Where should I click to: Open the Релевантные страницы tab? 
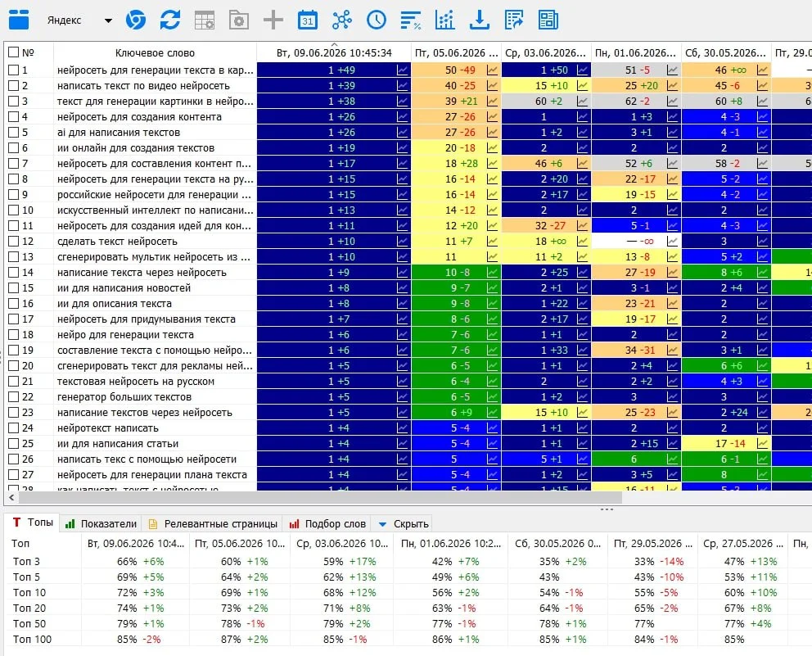(x=213, y=524)
